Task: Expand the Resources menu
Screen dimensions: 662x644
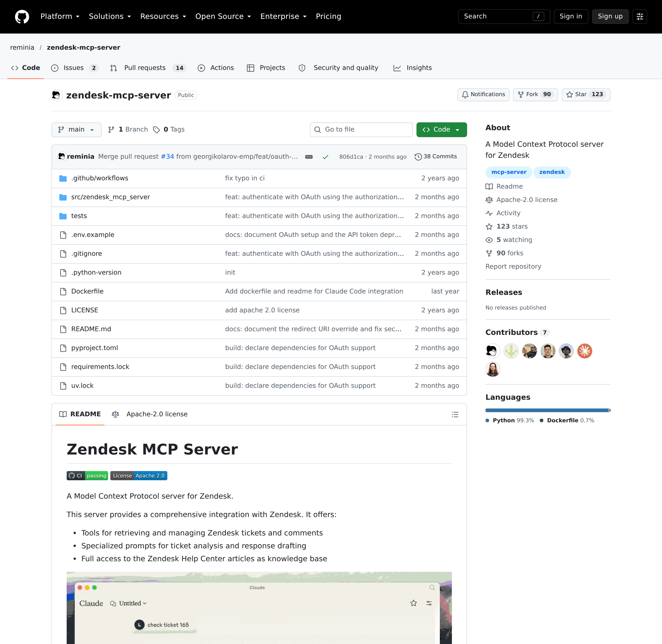Action: pyautogui.click(x=163, y=17)
